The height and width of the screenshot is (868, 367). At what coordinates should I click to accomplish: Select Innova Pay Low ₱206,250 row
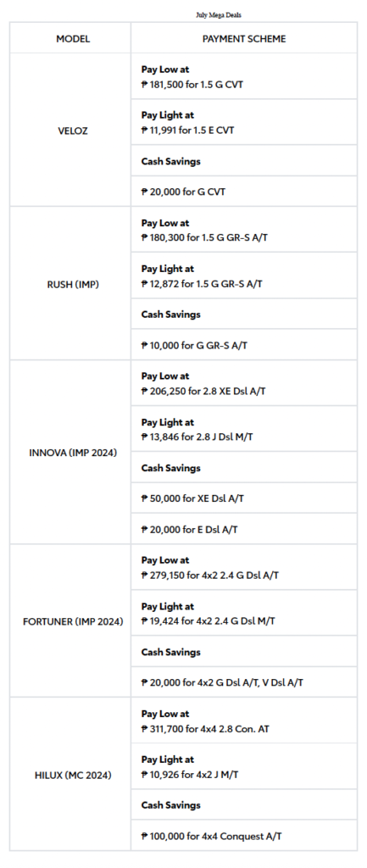tap(244, 383)
